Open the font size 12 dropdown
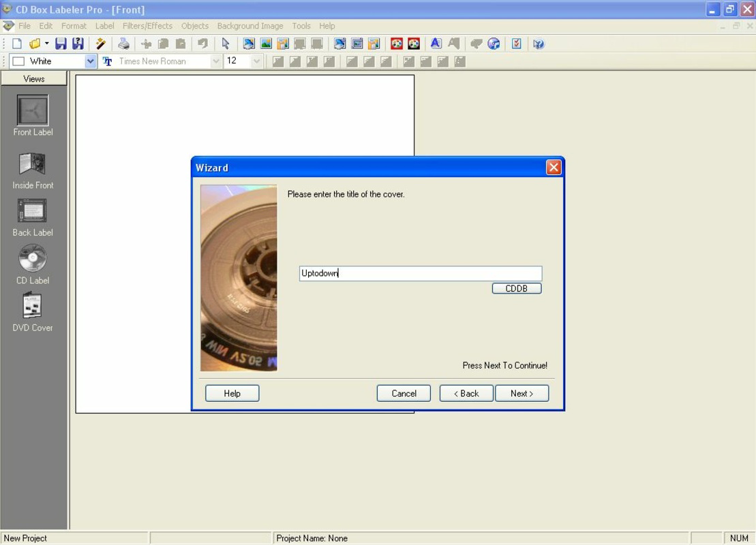 256,61
